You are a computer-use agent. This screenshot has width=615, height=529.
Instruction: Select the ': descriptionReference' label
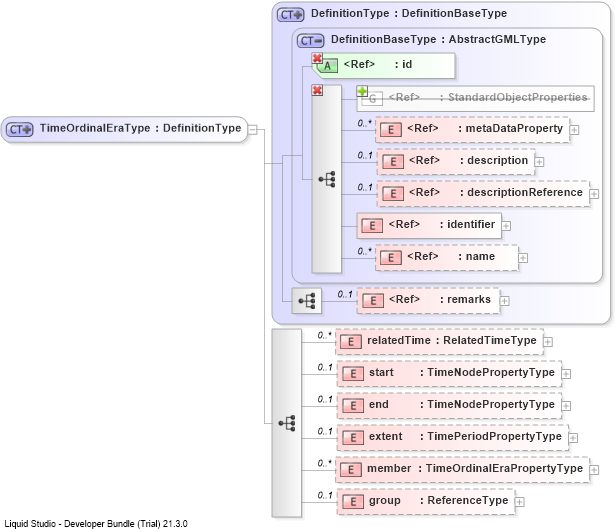(521, 193)
